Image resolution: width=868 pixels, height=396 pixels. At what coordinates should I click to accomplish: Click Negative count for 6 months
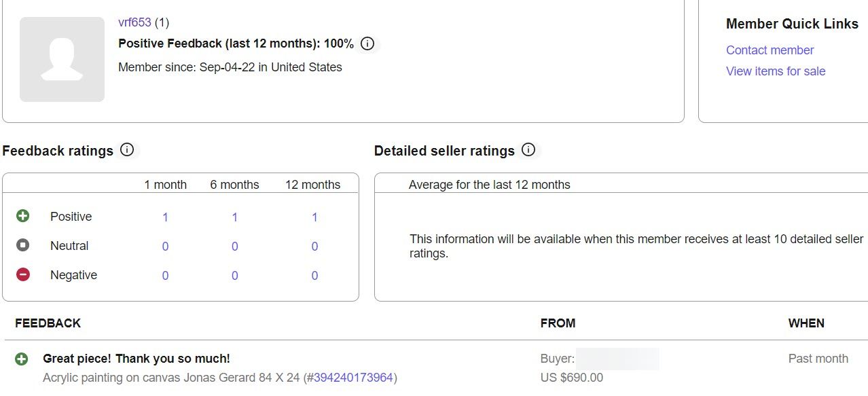235,276
